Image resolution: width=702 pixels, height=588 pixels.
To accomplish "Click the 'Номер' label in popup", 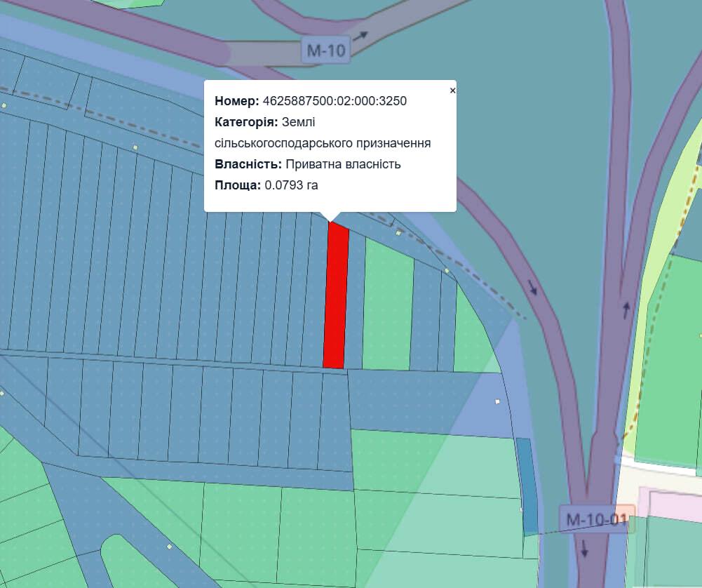I will pyautogui.click(x=236, y=101).
